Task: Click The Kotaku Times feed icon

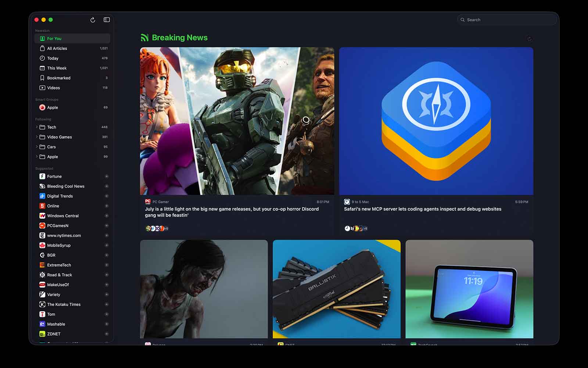Action: tap(42, 304)
